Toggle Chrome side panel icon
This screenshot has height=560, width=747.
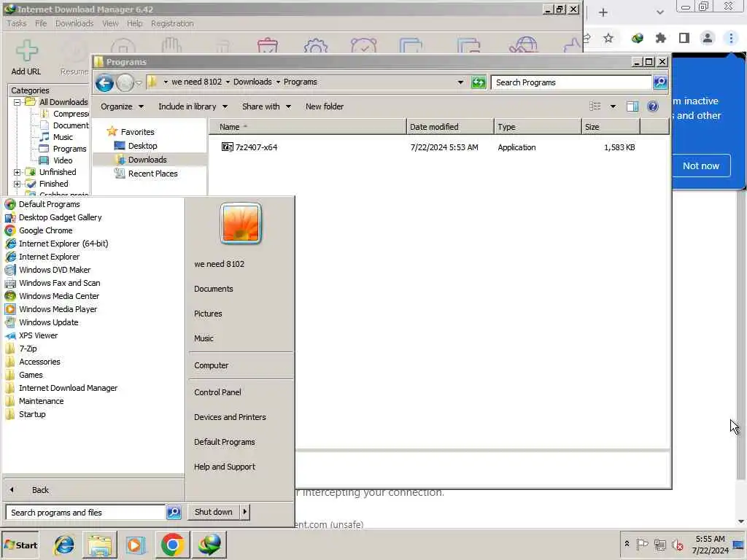point(684,38)
